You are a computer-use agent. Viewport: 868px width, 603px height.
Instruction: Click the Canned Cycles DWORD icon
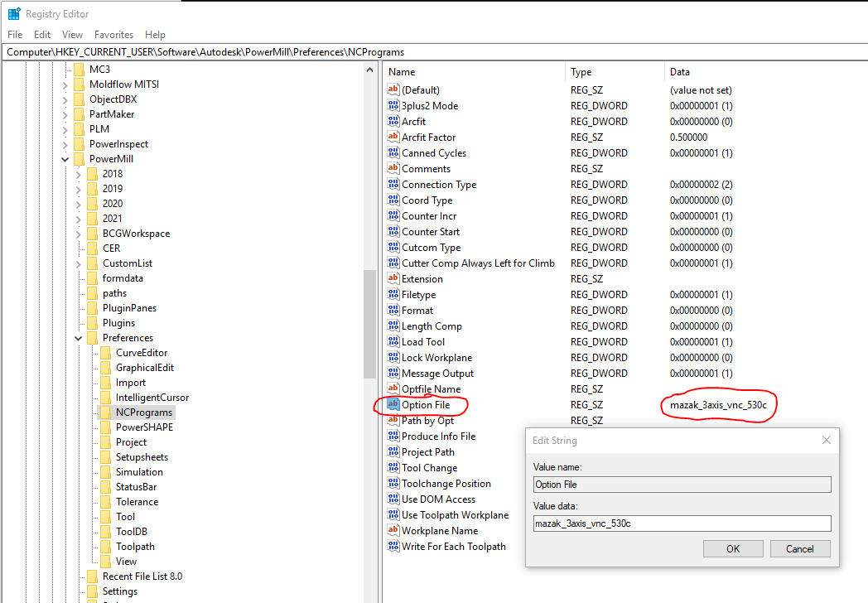coord(393,152)
